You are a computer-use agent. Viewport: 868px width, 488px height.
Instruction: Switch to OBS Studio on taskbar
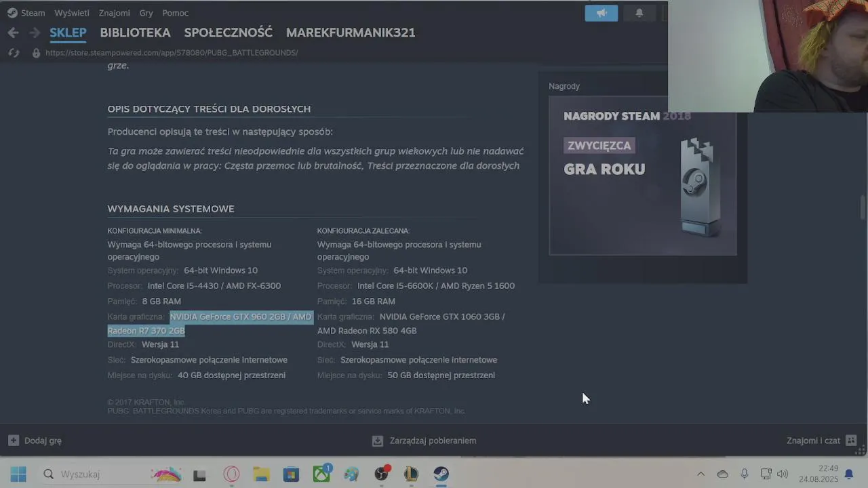click(x=382, y=474)
